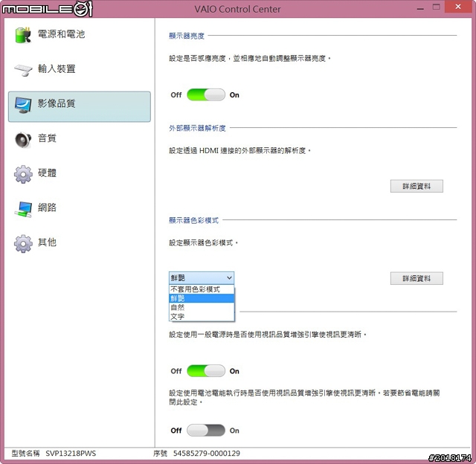Close the VAIO Control Center window
476x464 pixels.
coord(458,7)
